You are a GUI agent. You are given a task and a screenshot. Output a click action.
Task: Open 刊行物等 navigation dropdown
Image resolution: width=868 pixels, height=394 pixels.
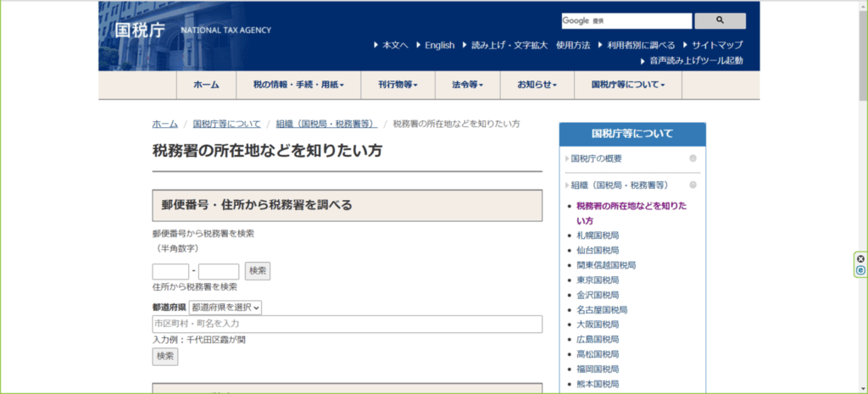click(x=398, y=85)
